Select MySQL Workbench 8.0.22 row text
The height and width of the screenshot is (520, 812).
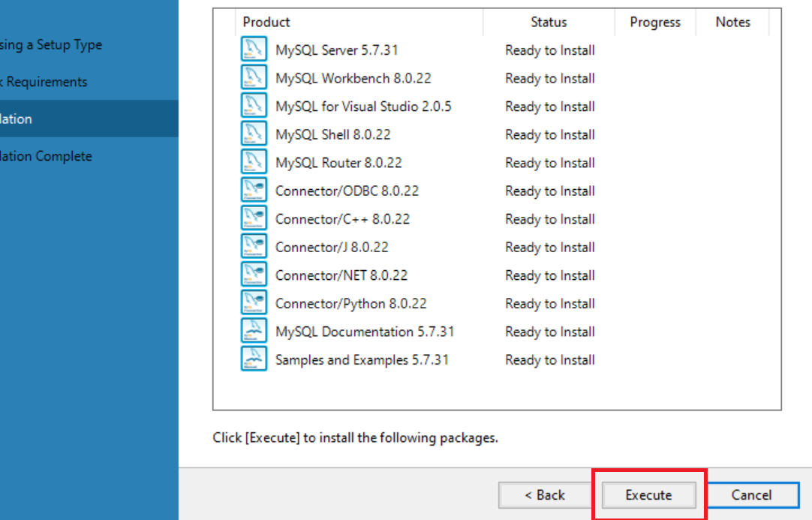point(353,78)
